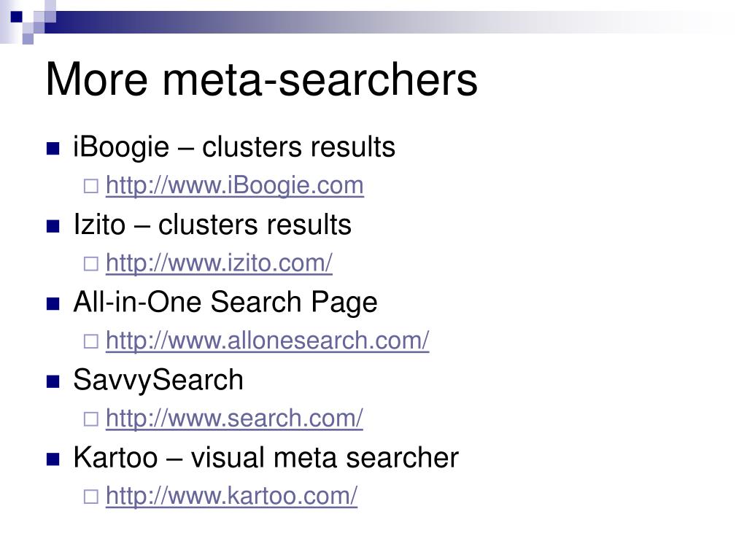Image resolution: width=747 pixels, height=560 pixels.
Task: Click hollow sub-bullet before allonesearch URL
Action: [91, 341]
